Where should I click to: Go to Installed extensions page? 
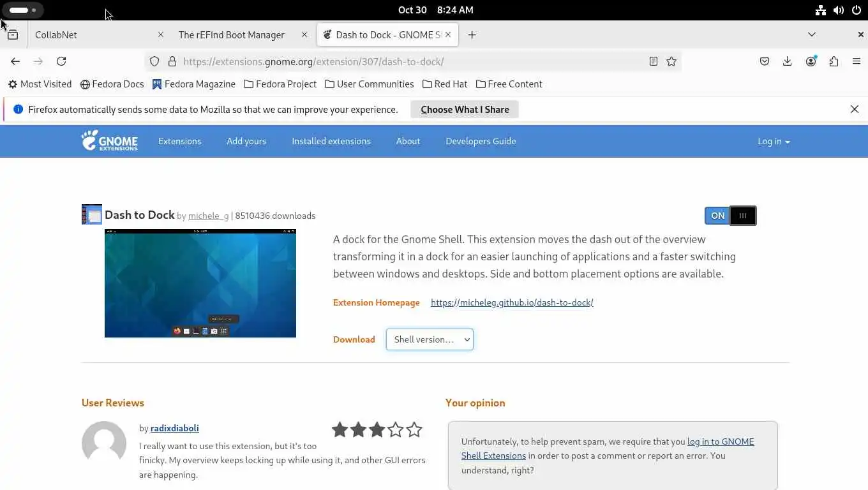click(x=331, y=141)
